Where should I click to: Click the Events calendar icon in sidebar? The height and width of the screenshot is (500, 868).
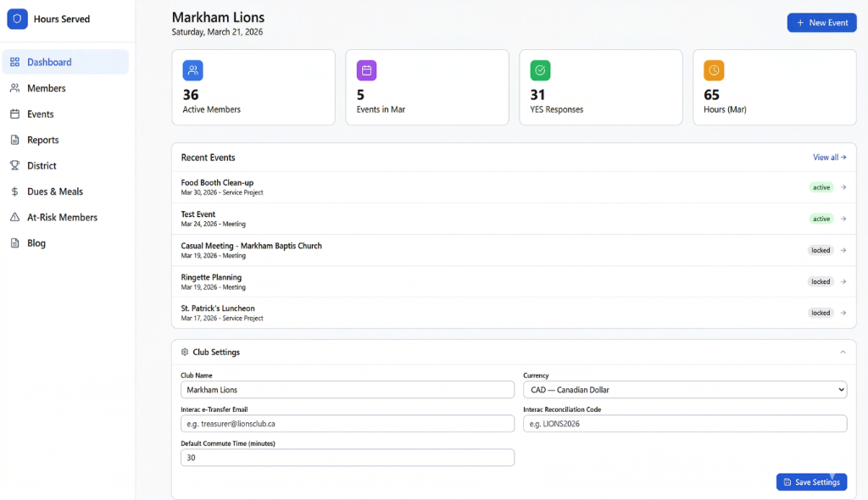click(x=15, y=114)
